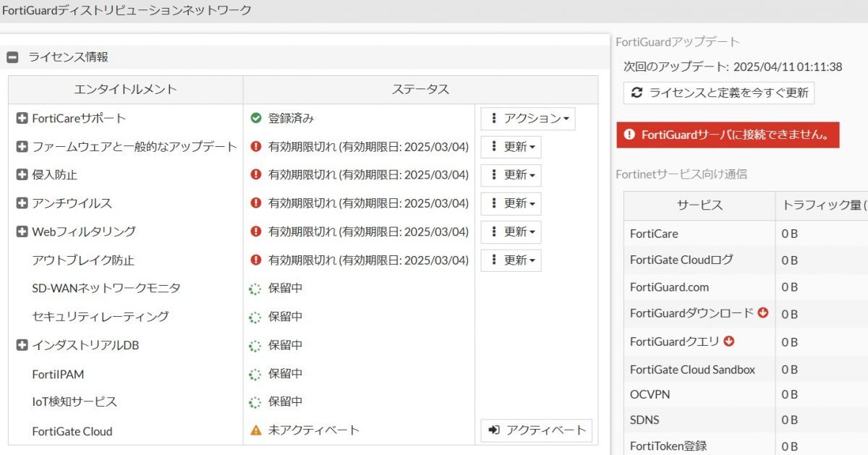This screenshot has width=868, height=455.
Task: Click the FortiGate Cloud Sandbox service row
Action: coord(746,370)
